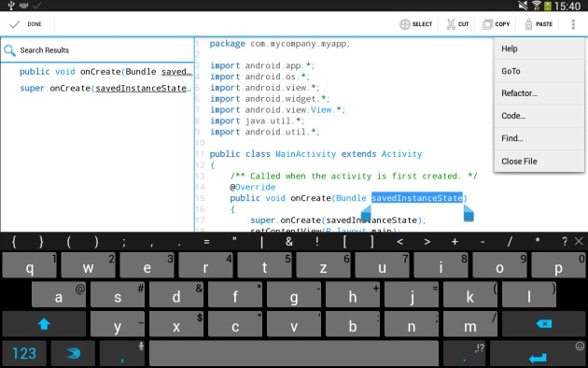Insert a closing curly brace symbol
This screenshot has width=588, height=368.
[41, 242]
